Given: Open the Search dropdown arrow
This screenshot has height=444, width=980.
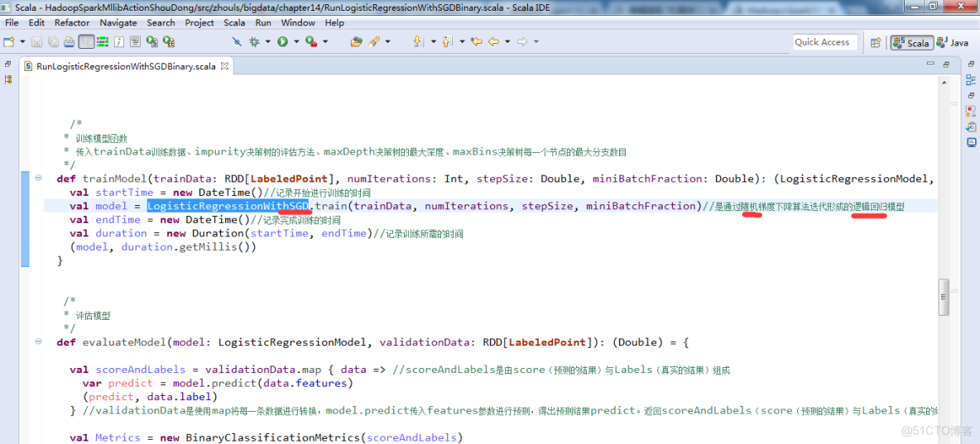Looking at the screenshot, I should tap(387, 42).
